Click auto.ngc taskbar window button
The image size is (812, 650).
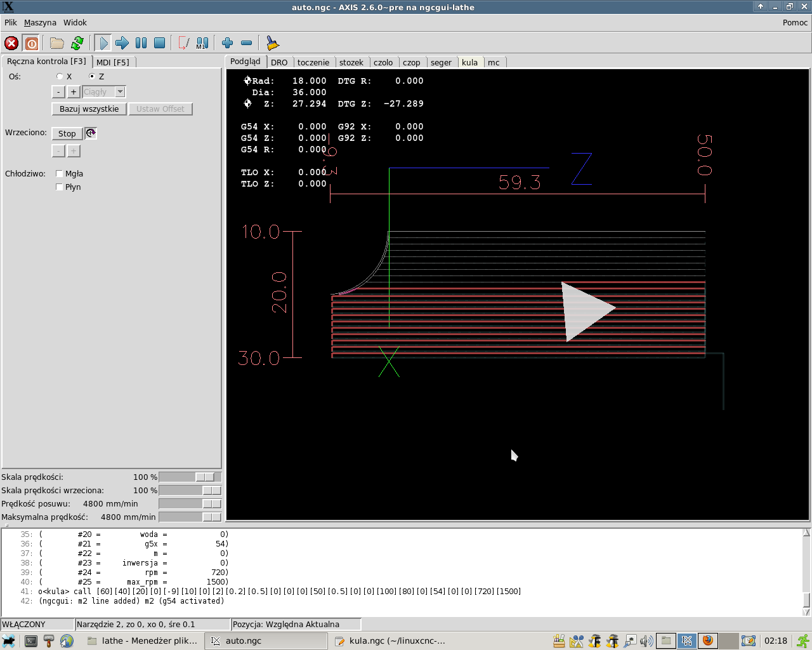coord(266,641)
